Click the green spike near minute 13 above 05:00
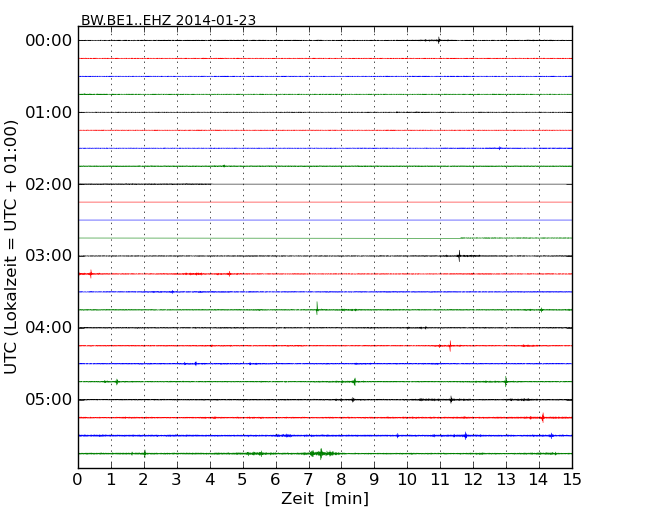The image size is (650, 520). [506, 381]
